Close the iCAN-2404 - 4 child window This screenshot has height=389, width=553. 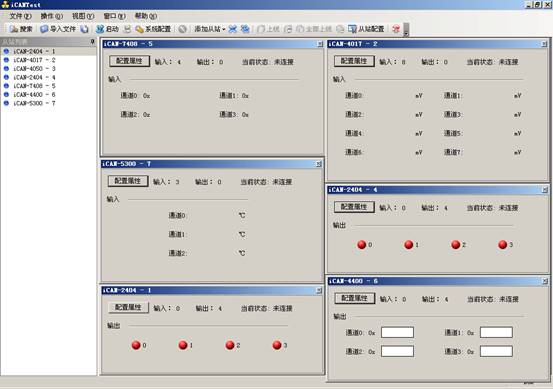click(x=545, y=190)
